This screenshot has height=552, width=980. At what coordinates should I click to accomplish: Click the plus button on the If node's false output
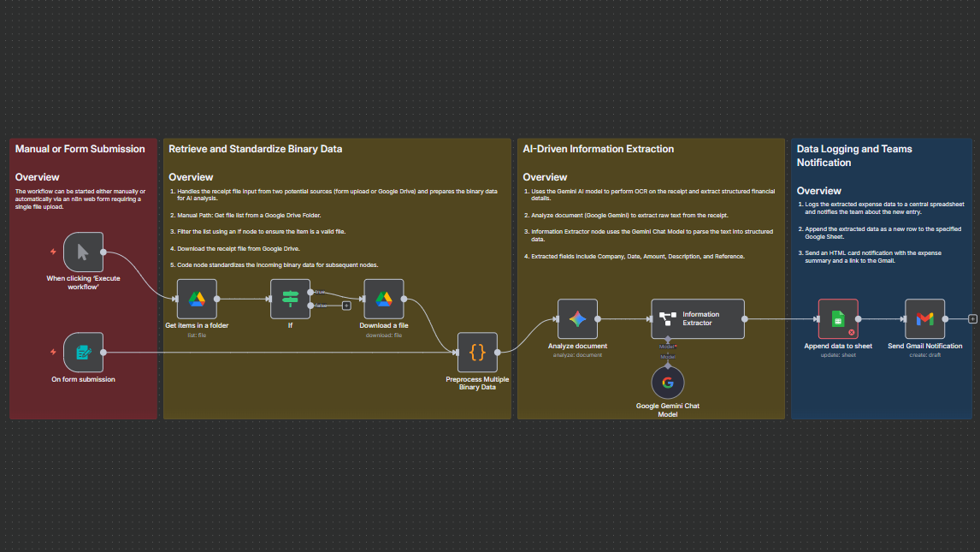coord(346,306)
